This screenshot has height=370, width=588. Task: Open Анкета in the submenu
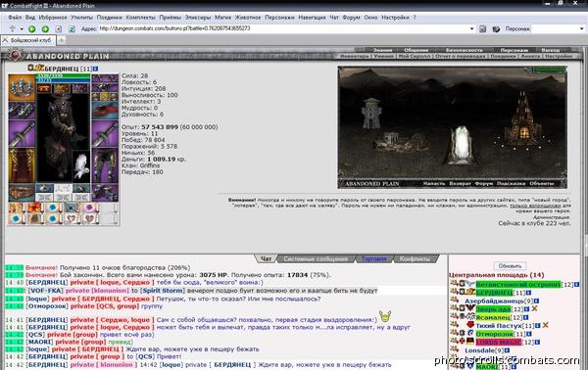point(530,56)
